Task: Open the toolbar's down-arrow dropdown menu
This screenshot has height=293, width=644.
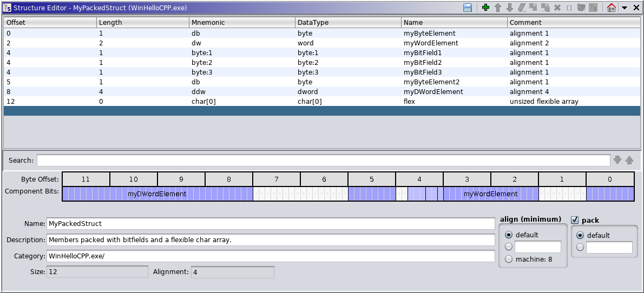Action: [x=624, y=8]
